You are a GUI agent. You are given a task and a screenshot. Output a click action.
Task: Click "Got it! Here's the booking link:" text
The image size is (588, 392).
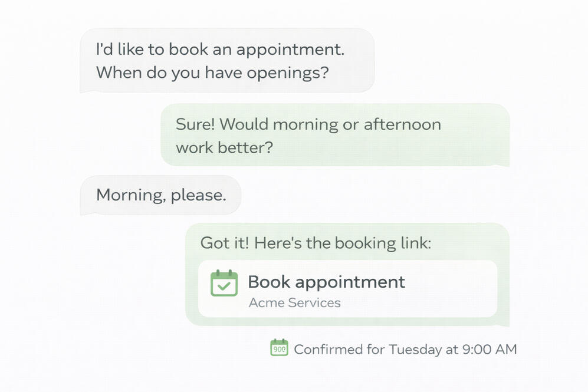click(x=316, y=243)
